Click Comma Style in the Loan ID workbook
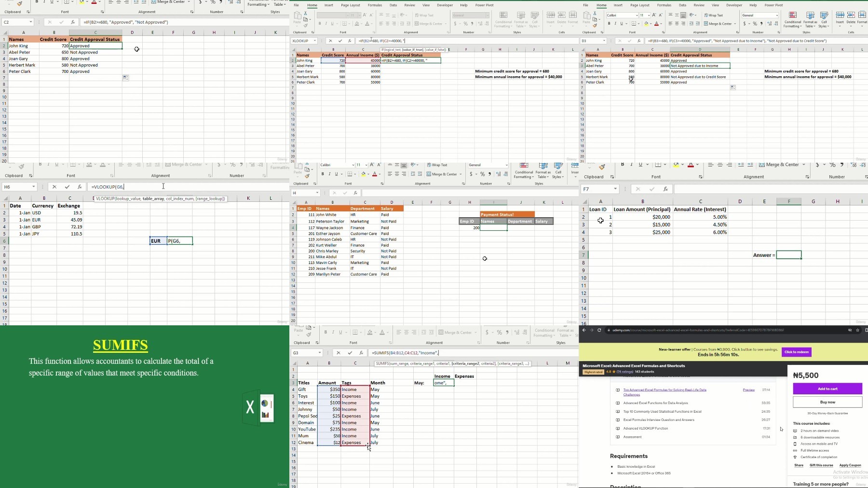868x488 pixels. (842, 165)
